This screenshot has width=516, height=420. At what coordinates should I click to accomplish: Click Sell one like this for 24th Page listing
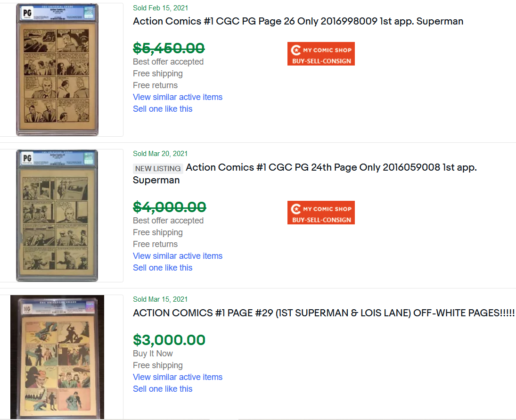point(163,268)
